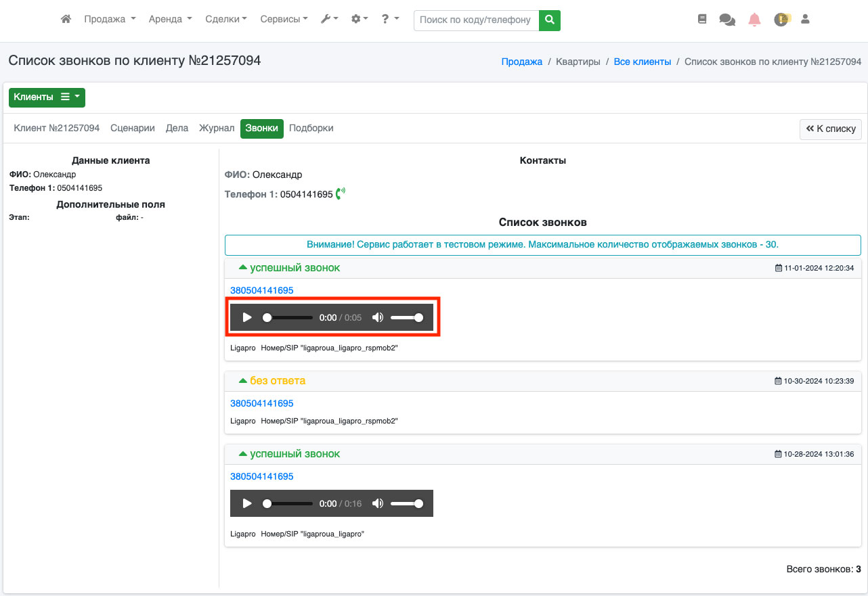The image size is (868, 596).
Task: Click the green search magnifier button
Action: tap(550, 20)
